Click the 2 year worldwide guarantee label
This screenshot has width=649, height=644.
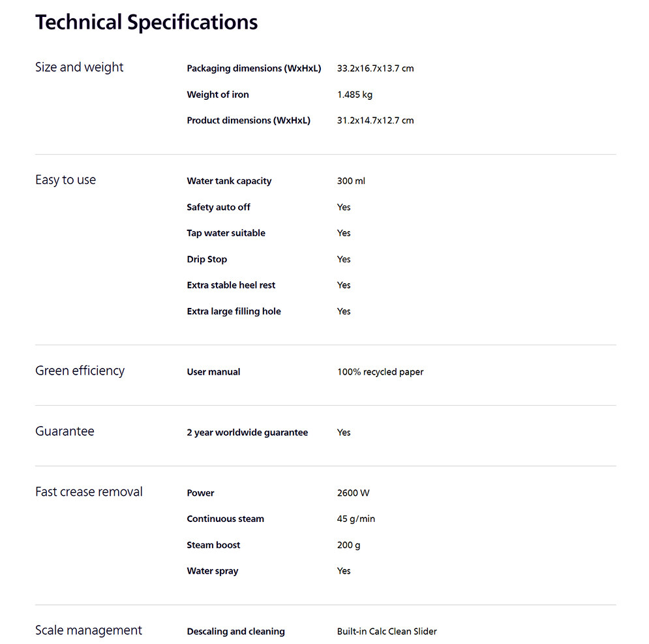pyautogui.click(x=247, y=433)
